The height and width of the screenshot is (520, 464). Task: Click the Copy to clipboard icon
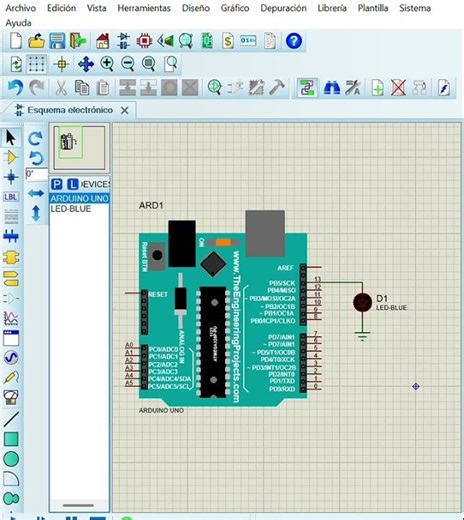(82, 88)
